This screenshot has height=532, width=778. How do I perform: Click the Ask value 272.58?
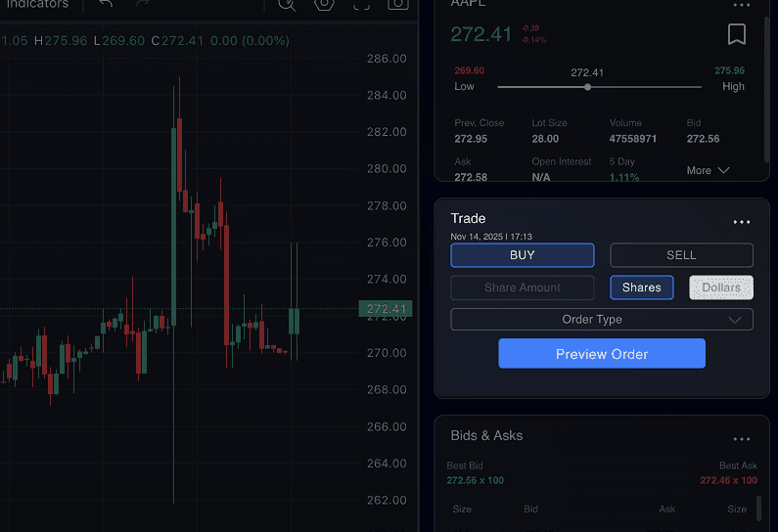click(x=471, y=177)
